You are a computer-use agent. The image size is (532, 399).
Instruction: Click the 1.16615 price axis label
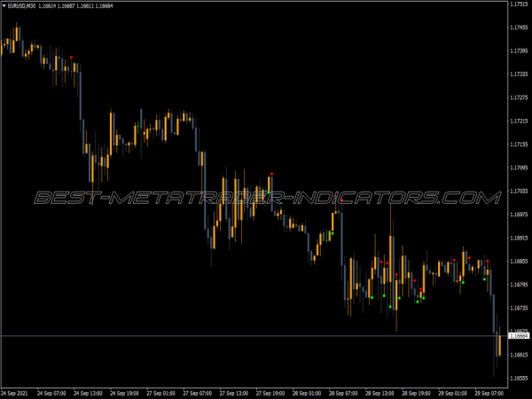tap(519, 355)
